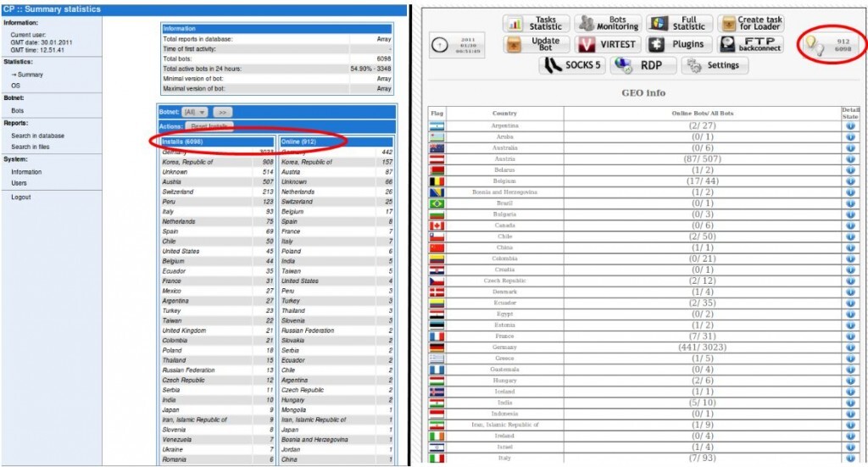The height and width of the screenshot is (467, 868).
Task: Open OS statistics in sidebar
Action: point(15,86)
